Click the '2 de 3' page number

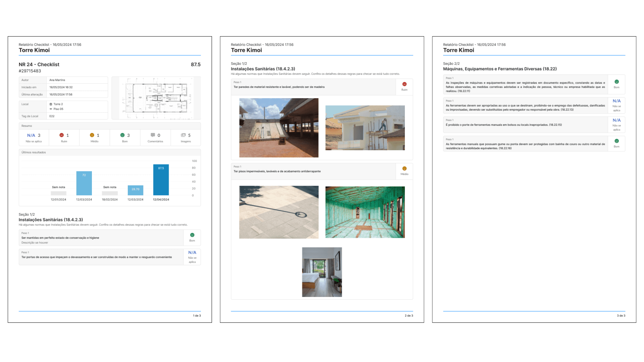[x=409, y=316]
